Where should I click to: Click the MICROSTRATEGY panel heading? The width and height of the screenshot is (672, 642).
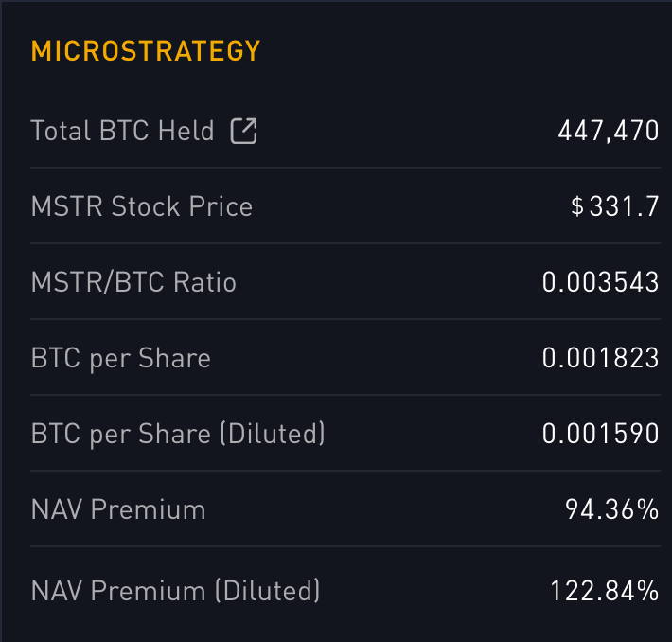pyautogui.click(x=146, y=51)
